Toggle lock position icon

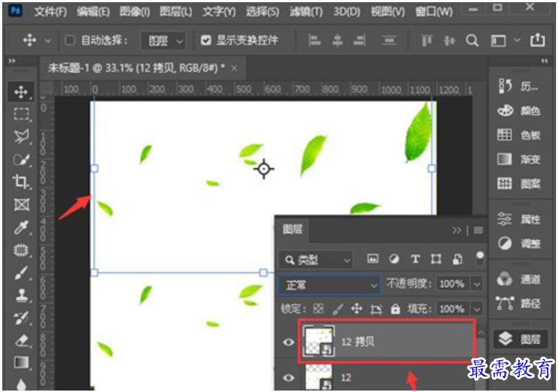[357, 309]
